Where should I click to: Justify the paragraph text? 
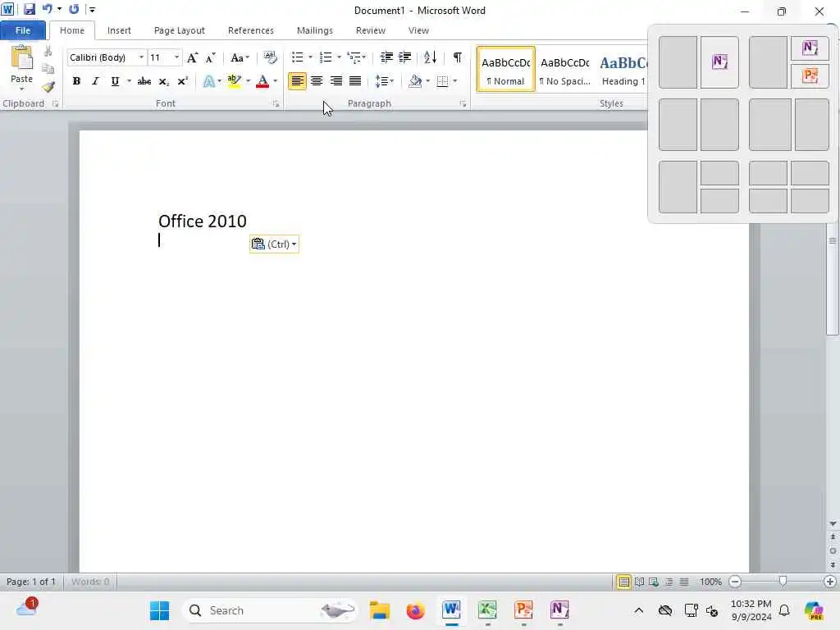pyautogui.click(x=355, y=81)
